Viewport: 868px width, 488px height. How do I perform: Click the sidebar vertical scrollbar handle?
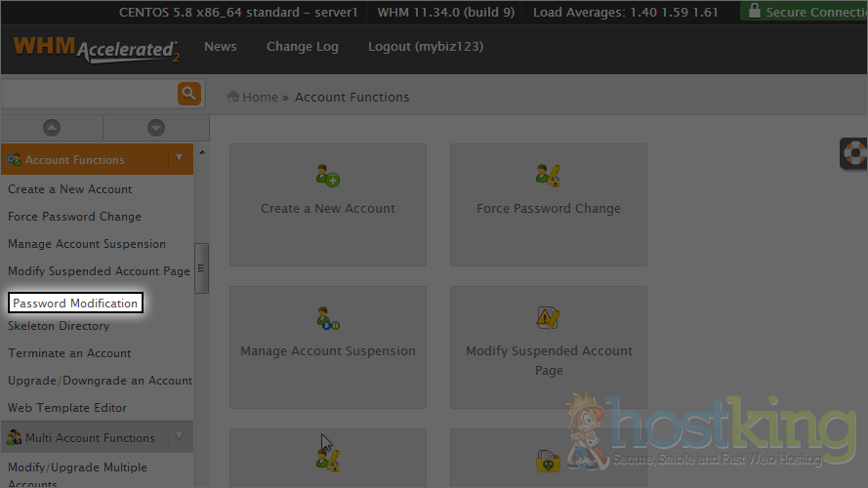point(201,268)
